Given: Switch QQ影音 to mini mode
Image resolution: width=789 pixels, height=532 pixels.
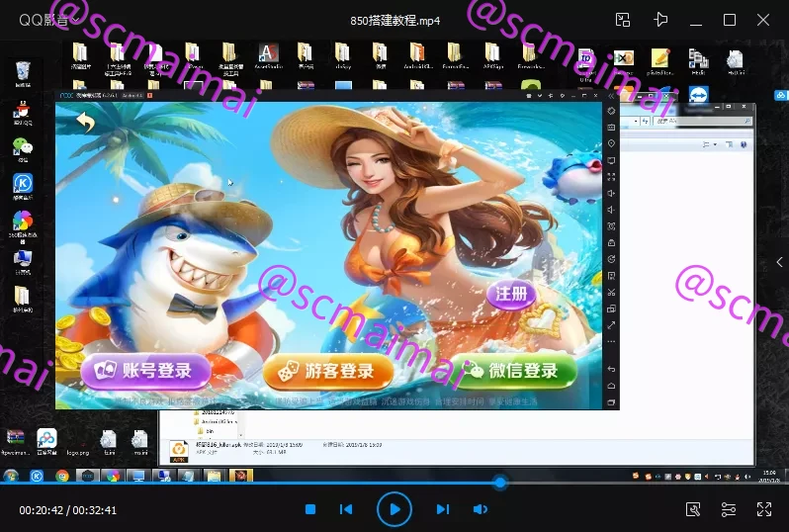Looking at the screenshot, I should [x=623, y=20].
